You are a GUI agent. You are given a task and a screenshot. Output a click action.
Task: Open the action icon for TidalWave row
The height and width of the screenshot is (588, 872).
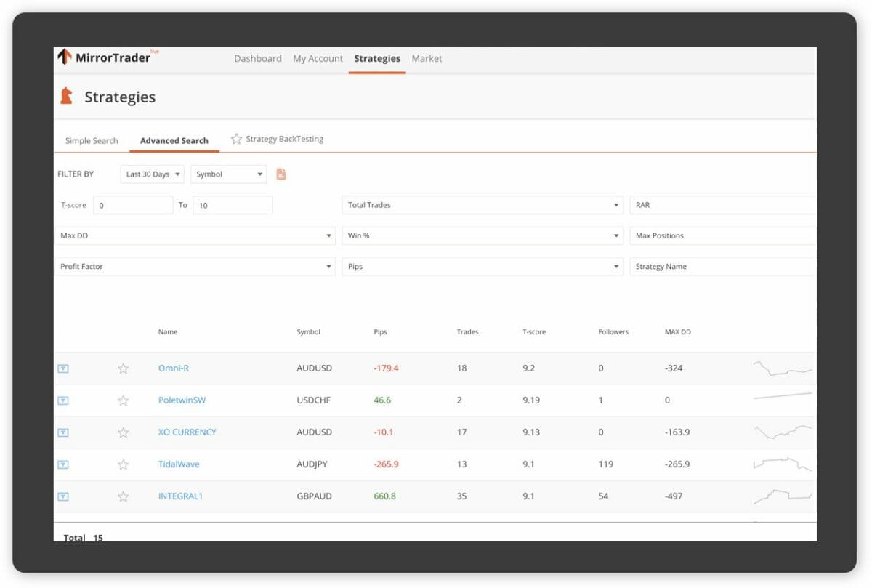click(x=63, y=464)
